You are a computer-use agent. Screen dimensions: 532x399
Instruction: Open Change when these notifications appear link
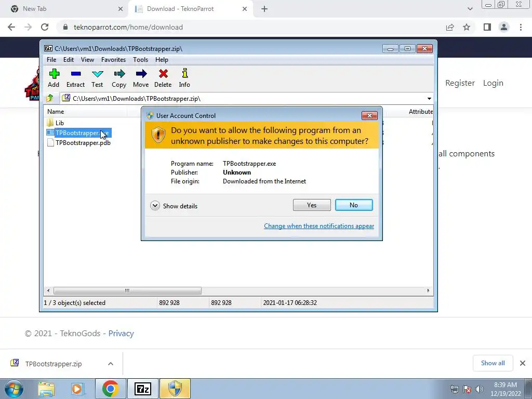point(319,226)
